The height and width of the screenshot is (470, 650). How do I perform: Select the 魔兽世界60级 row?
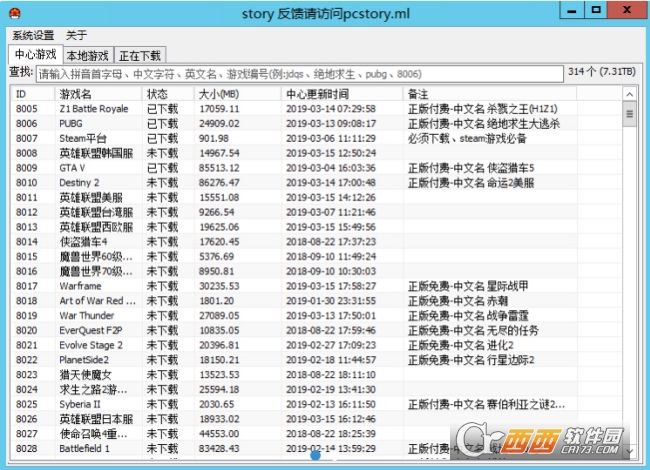316,257
